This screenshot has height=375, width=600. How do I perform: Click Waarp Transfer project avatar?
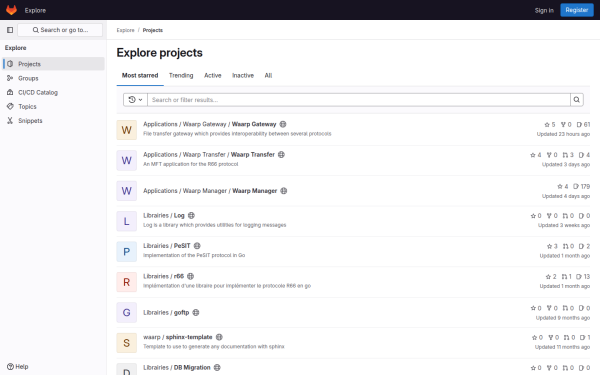(127, 160)
